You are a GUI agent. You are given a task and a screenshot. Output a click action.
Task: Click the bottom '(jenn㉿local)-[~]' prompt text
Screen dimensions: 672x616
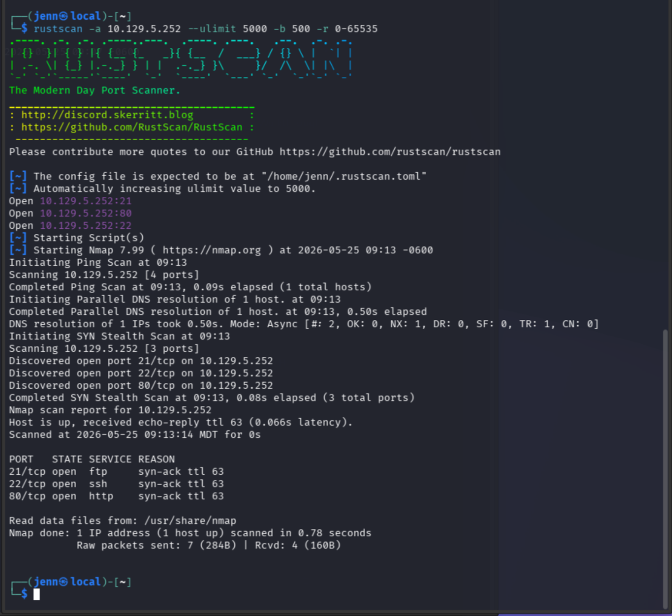pyautogui.click(x=79, y=582)
